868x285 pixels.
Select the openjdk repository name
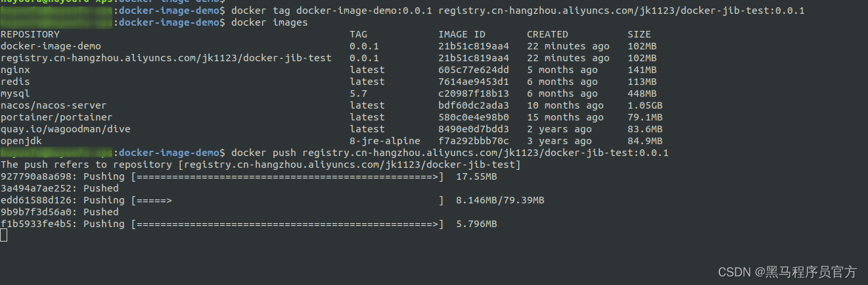click(21, 141)
